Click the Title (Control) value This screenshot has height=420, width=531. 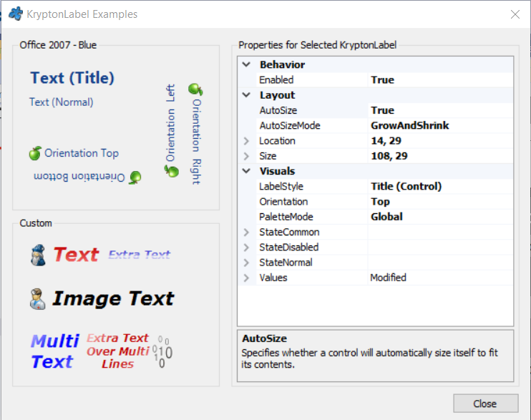point(406,186)
